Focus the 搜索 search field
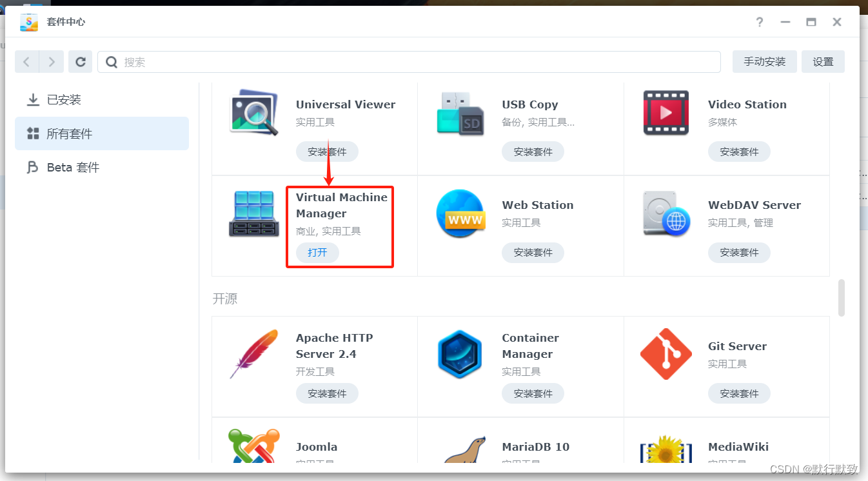 tap(409, 62)
